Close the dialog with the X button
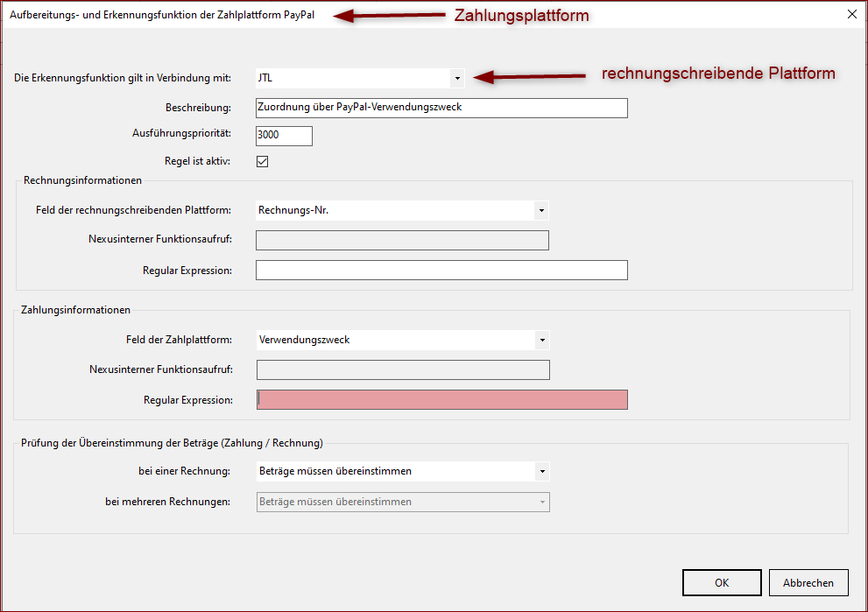The width and height of the screenshot is (868, 612). 851,13
